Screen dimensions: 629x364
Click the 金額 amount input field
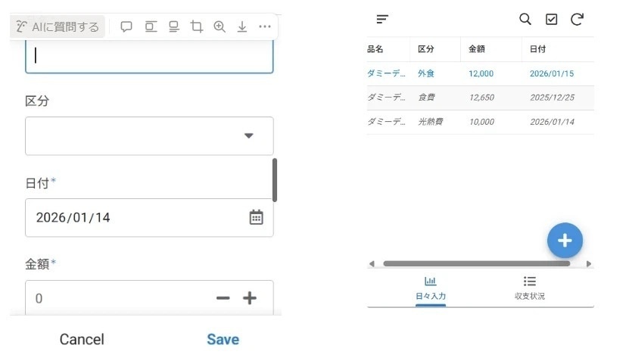pyautogui.click(x=149, y=297)
